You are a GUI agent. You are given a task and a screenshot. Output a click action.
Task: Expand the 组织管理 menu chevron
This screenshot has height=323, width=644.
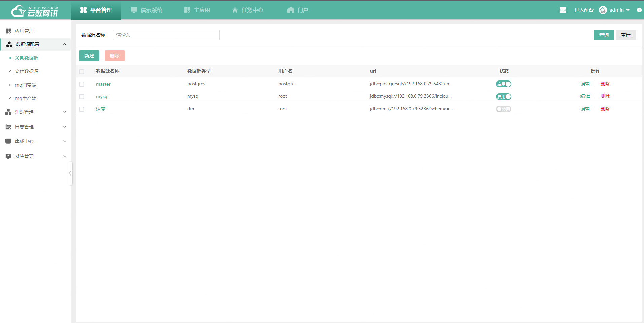click(65, 112)
